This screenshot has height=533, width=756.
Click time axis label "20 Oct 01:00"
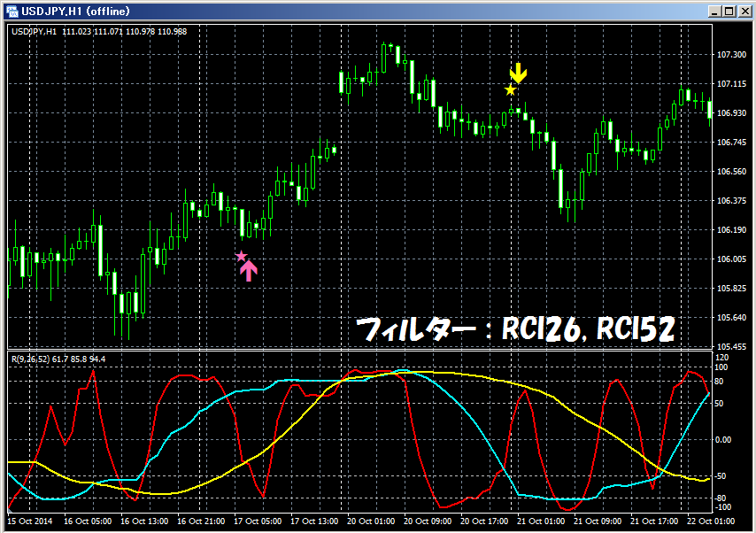[371, 521]
